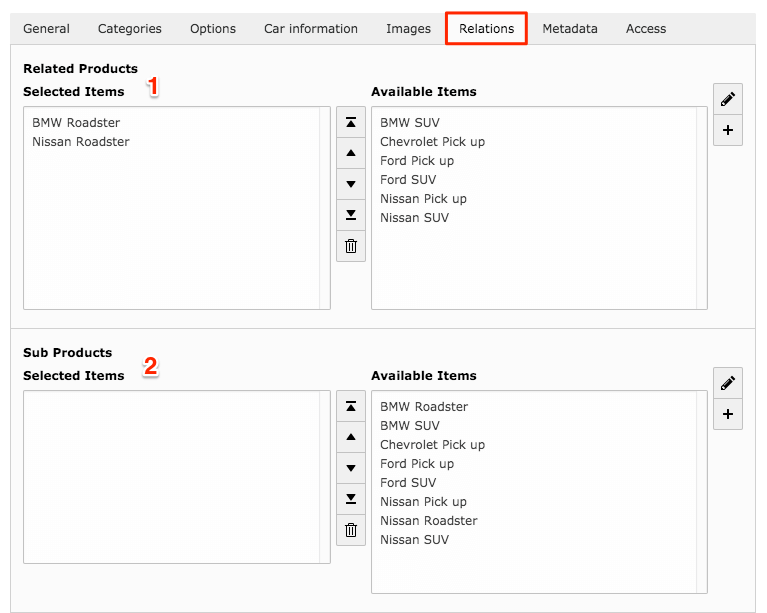
Task: Switch to the Metadata tab
Action: tap(570, 29)
